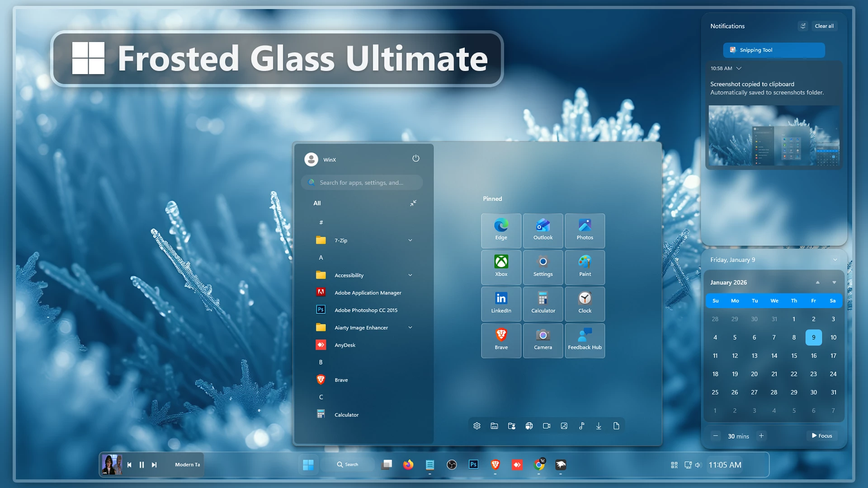Open the Clock pinned tile
Viewport: 868px width, 488px height.
[x=585, y=304]
